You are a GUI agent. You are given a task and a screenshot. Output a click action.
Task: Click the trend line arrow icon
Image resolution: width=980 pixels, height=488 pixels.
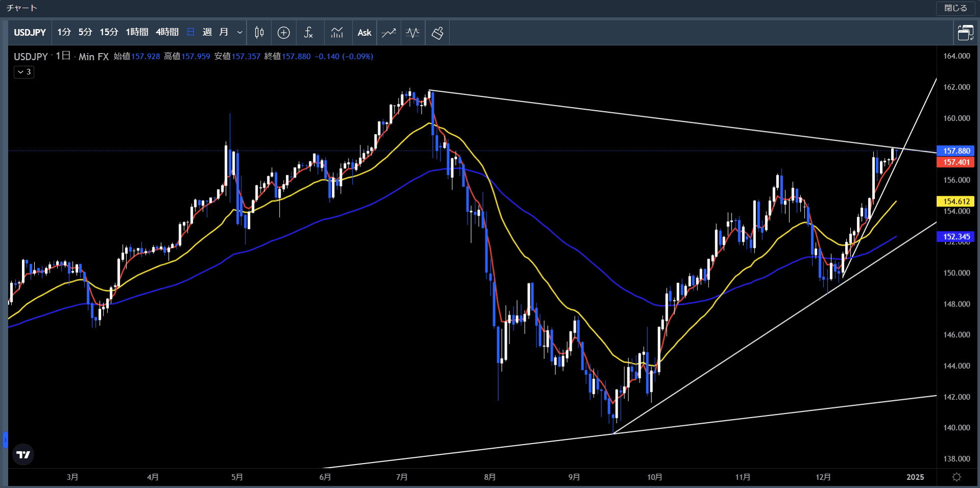point(389,33)
